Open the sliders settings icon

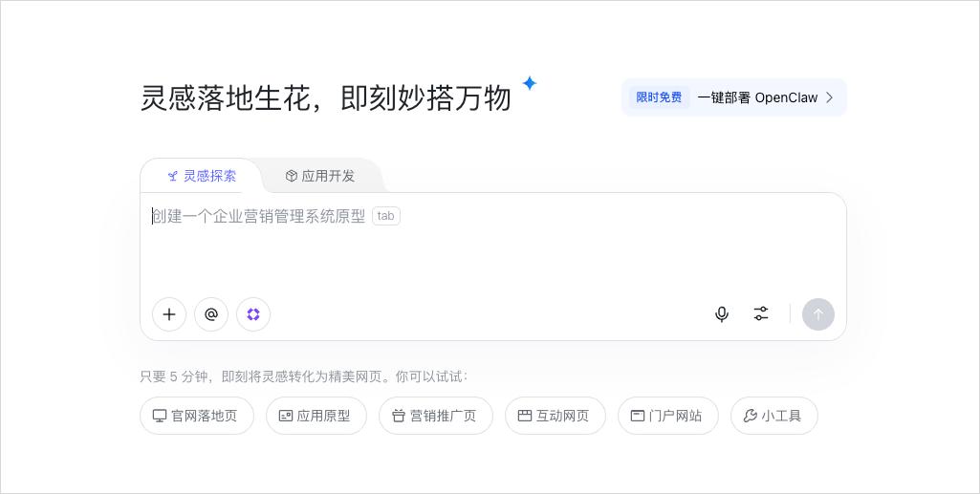[761, 314]
